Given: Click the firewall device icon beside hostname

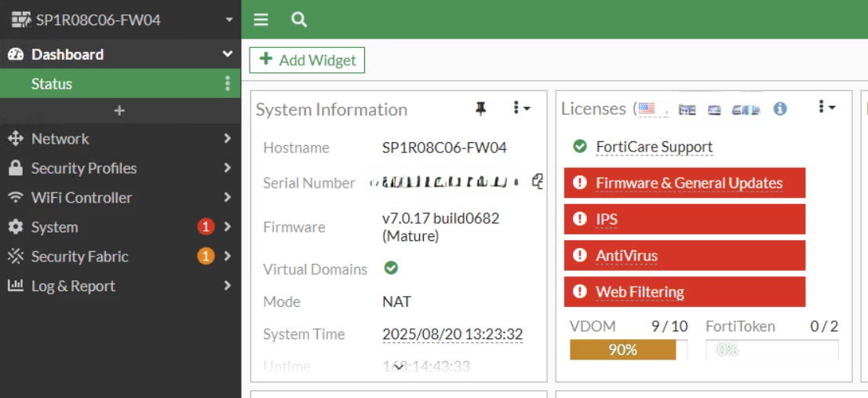Looking at the screenshot, I should tap(21, 20).
